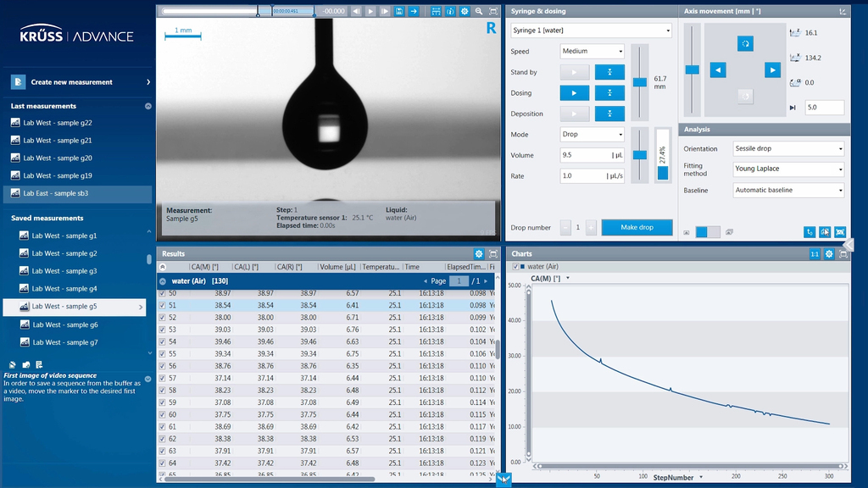Open the info icon in the camera toolbar
The image size is (868, 488).
coord(449,10)
